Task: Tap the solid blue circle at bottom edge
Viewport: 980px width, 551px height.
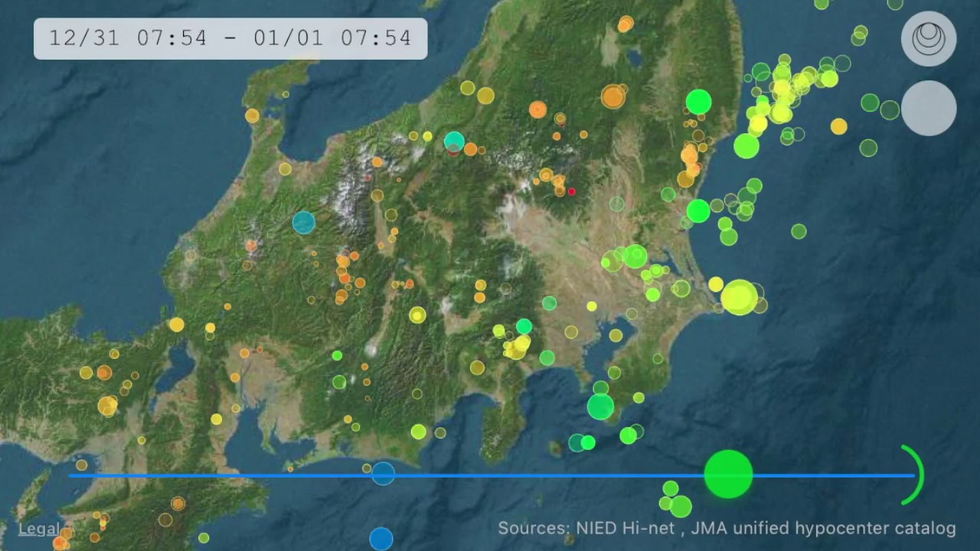Action: pos(381,539)
